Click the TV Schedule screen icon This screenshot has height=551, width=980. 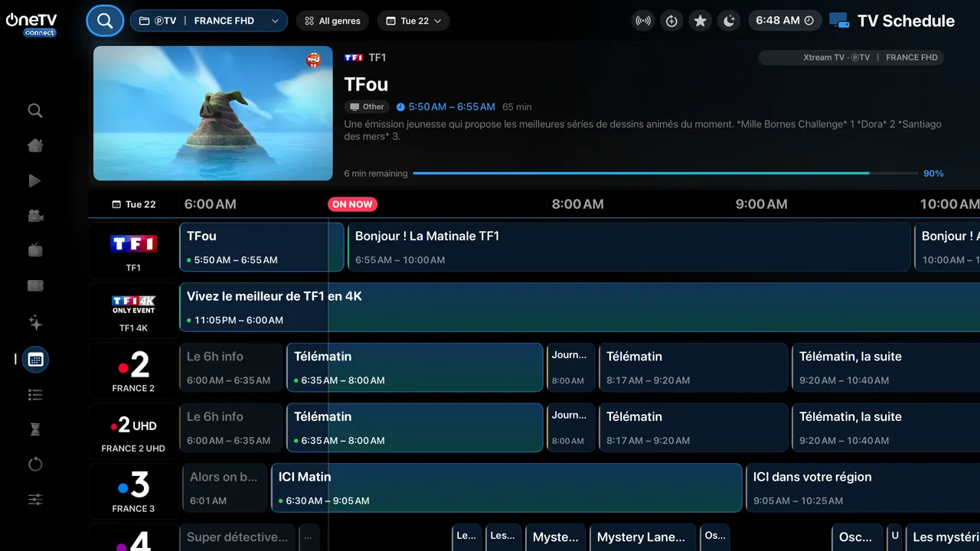839,21
